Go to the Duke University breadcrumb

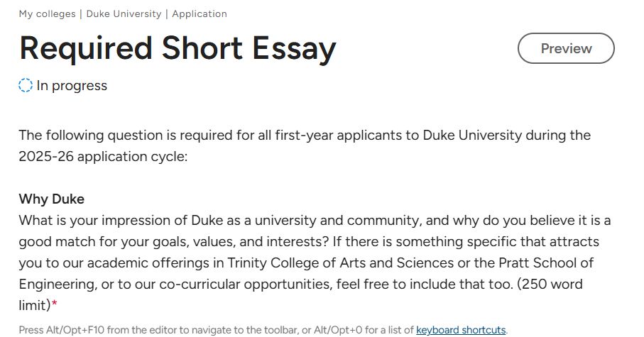pos(124,14)
